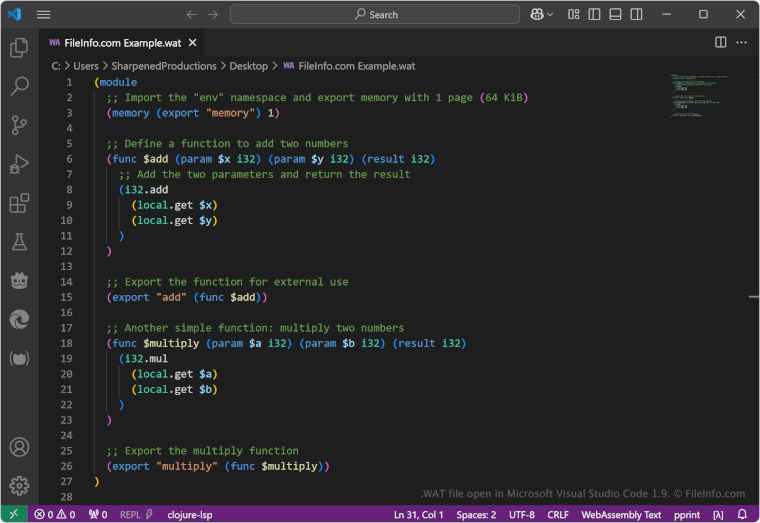Click the Accounts icon in activity bar
This screenshot has width=760, height=523.
19,447
